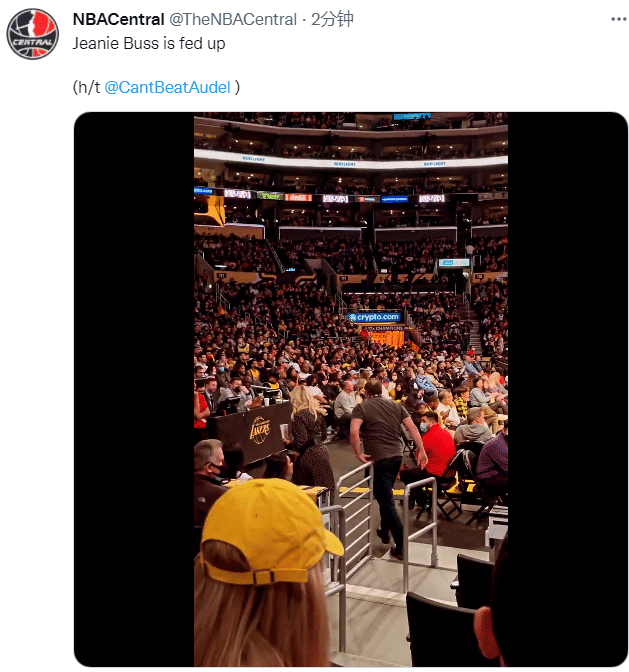
Task: Click the black right letterbox of the video
Action: [567, 388]
